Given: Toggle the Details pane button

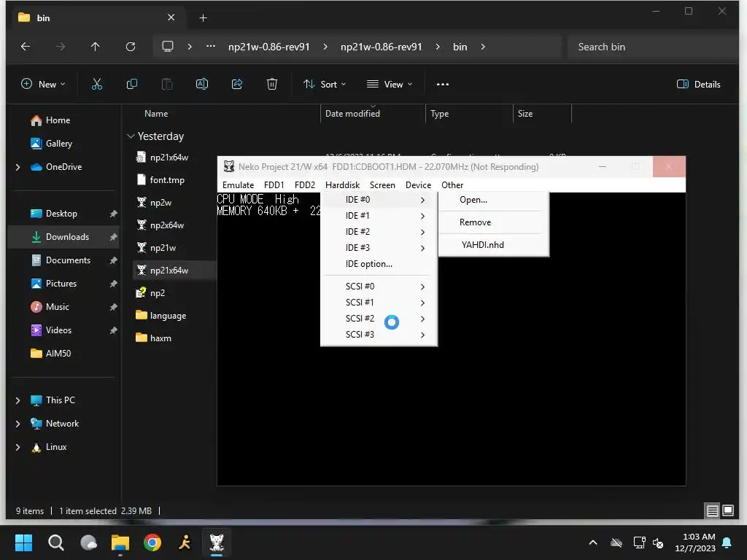Looking at the screenshot, I should pyautogui.click(x=698, y=85).
